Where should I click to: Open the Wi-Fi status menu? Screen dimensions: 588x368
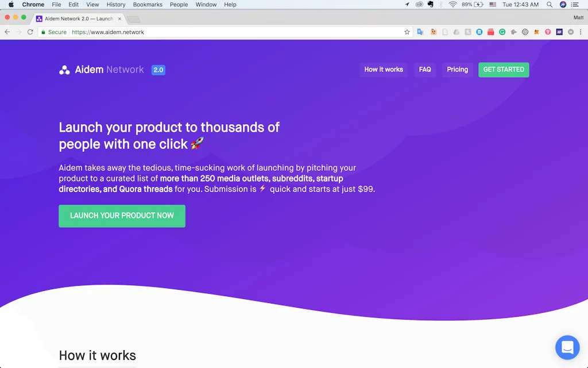pyautogui.click(x=453, y=5)
